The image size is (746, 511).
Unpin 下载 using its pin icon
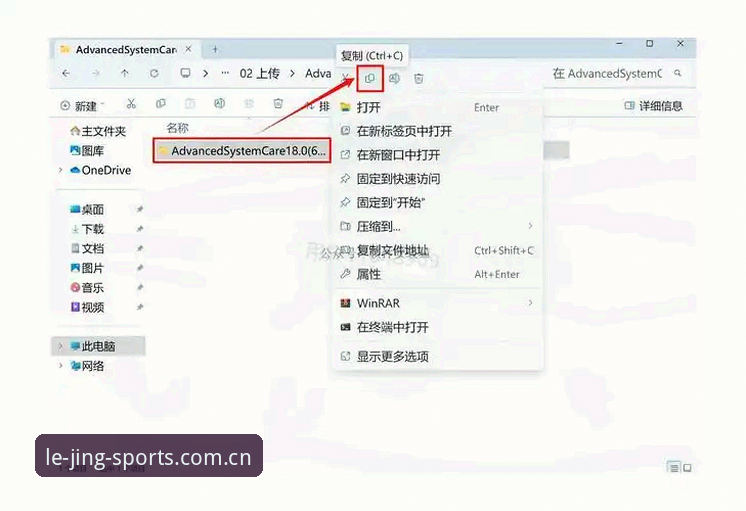(x=139, y=229)
